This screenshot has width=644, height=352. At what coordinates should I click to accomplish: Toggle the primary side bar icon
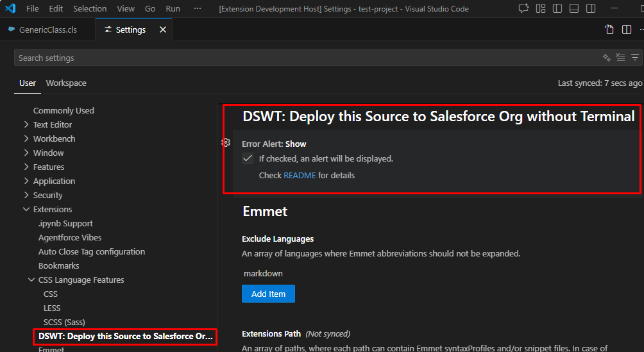coord(557,8)
